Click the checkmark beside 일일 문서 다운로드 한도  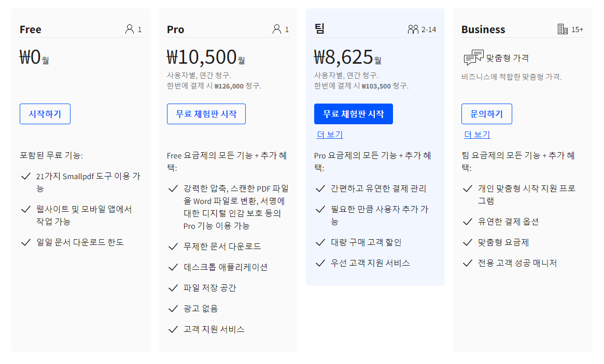[26, 241]
